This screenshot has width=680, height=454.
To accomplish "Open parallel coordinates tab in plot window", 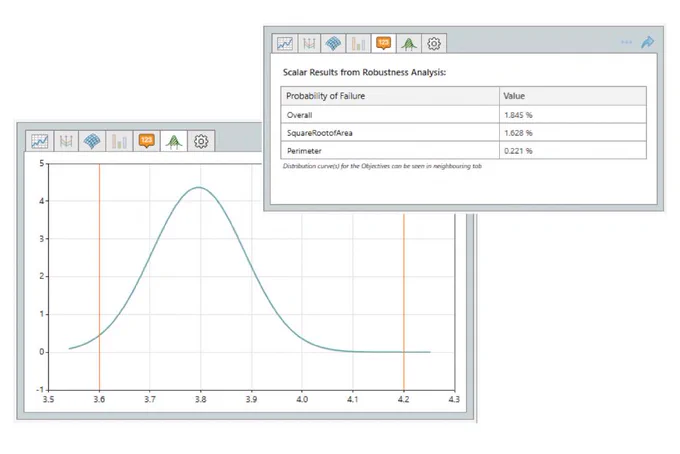I will pyautogui.click(x=66, y=141).
